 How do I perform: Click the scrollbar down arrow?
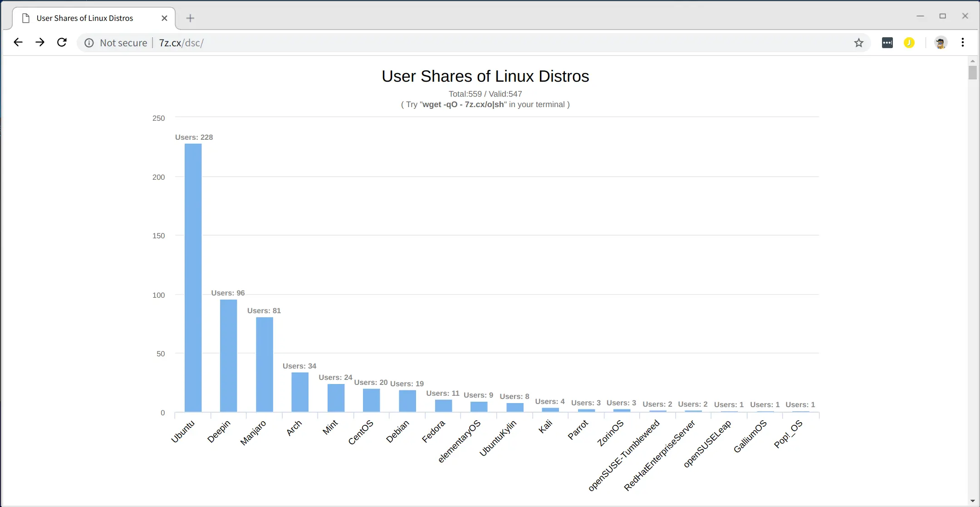(x=972, y=501)
